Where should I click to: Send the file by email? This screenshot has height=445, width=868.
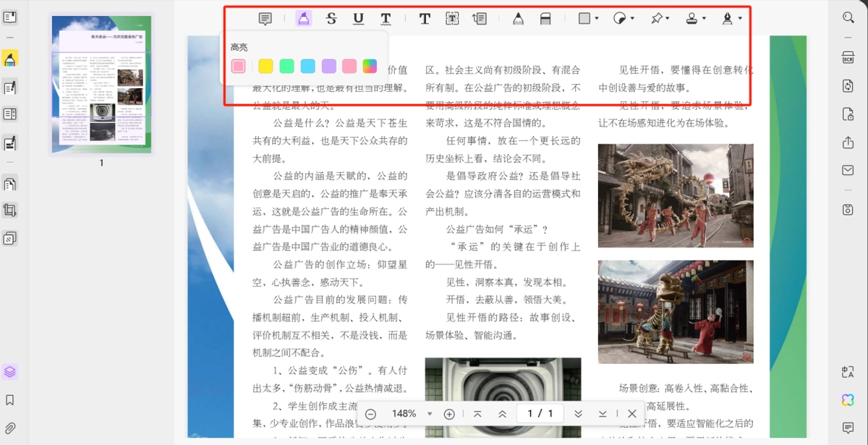(848, 170)
